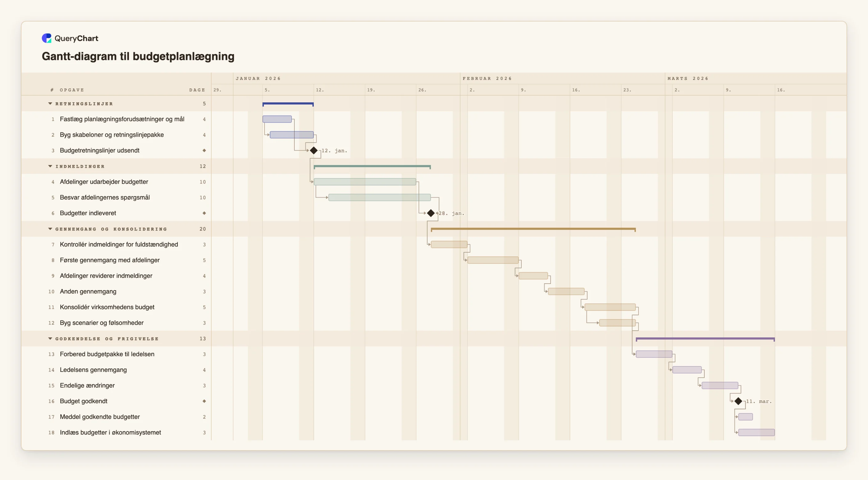Click milestone icon in Budgetter indleveret row
The width and height of the screenshot is (868, 480).
204,213
